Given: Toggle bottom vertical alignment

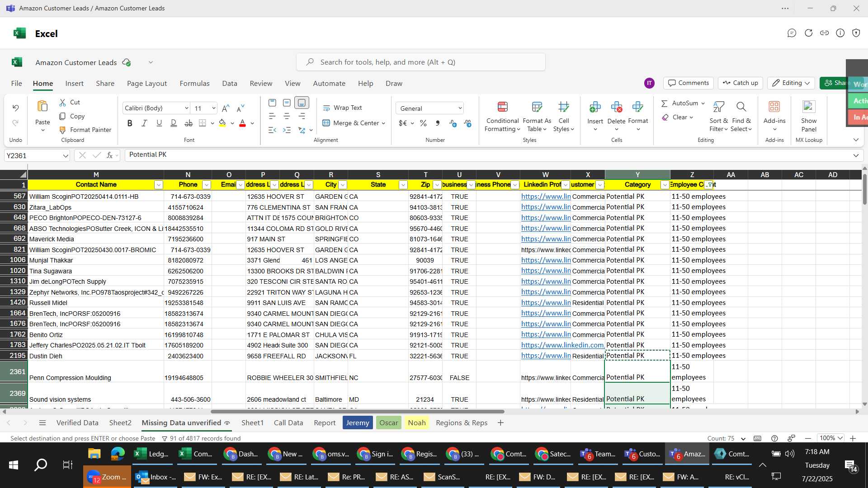Looking at the screenshot, I should click(302, 103).
